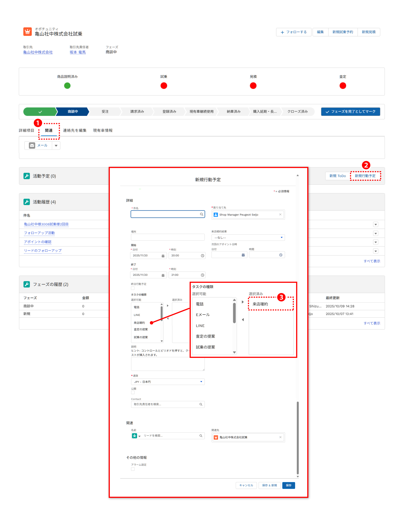The width and height of the screenshot is (410, 532).
Task: Click the clock icon for the 20:00 start time
Action: 202,255
